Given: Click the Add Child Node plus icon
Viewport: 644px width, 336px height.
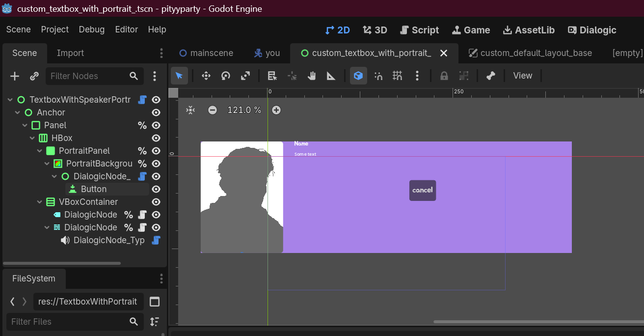Looking at the screenshot, I should [15, 76].
